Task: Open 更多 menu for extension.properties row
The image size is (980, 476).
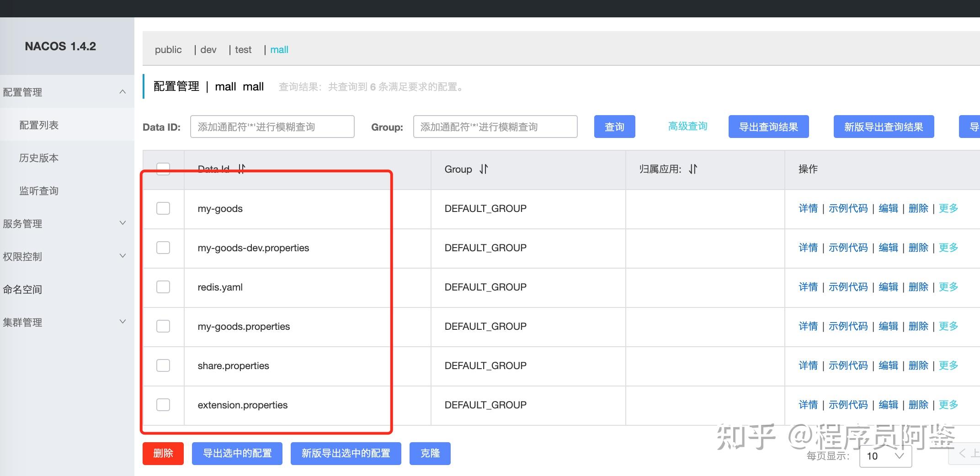Action: click(948, 405)
